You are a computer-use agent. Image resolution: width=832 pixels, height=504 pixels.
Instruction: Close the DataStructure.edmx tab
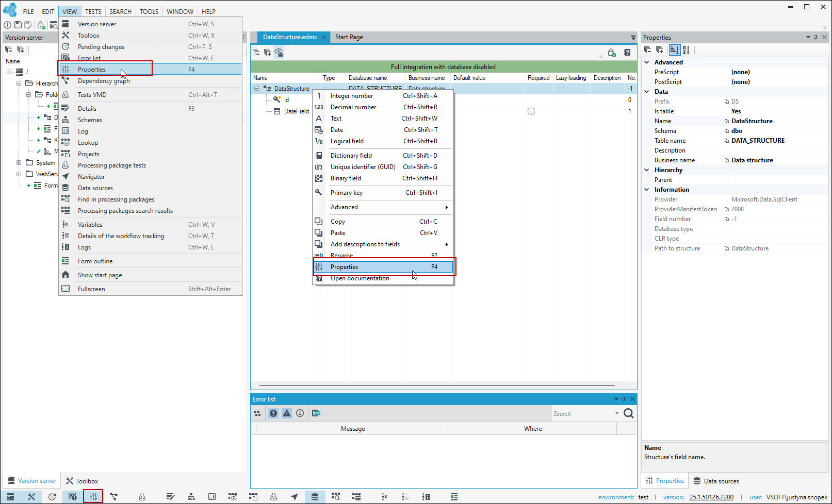[x=324, y=37]
